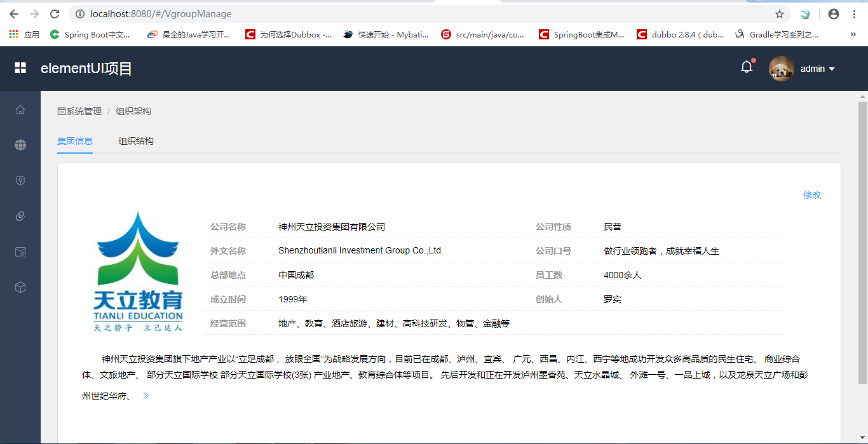868x444 pixels.
Task: Click the cube box icon in sidebar
Action: [x=20, y=288]
